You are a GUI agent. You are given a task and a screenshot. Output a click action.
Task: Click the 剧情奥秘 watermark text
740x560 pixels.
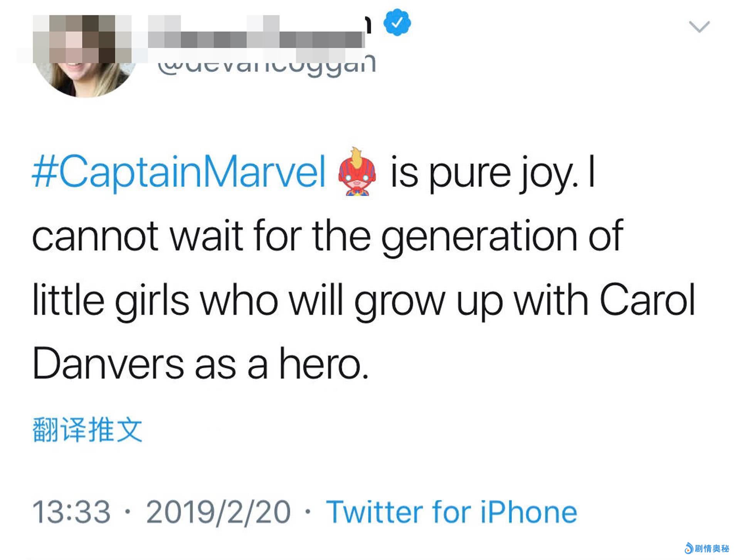tap(712, 548)
